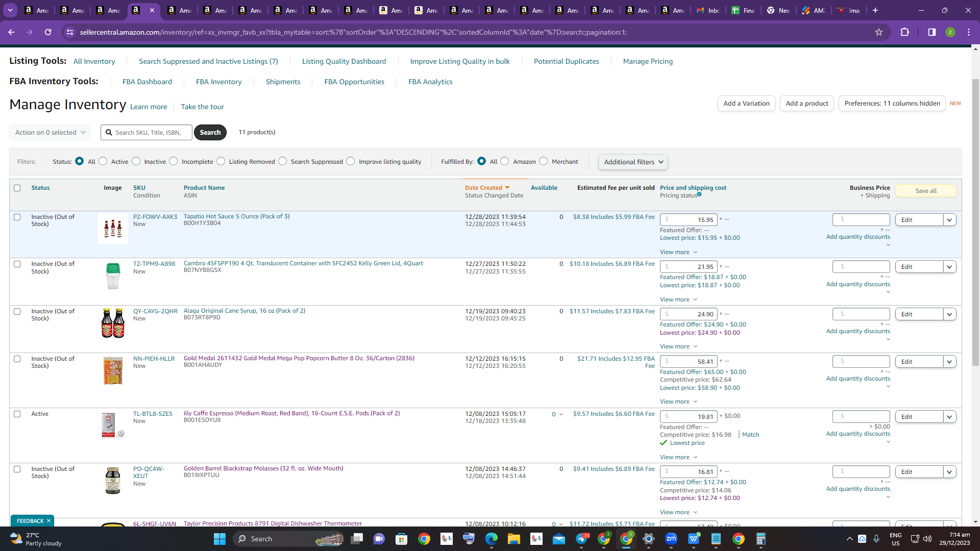Switch to the green Fina spreadsheet tab
The image size is (980, 551).
pos(744,10)
